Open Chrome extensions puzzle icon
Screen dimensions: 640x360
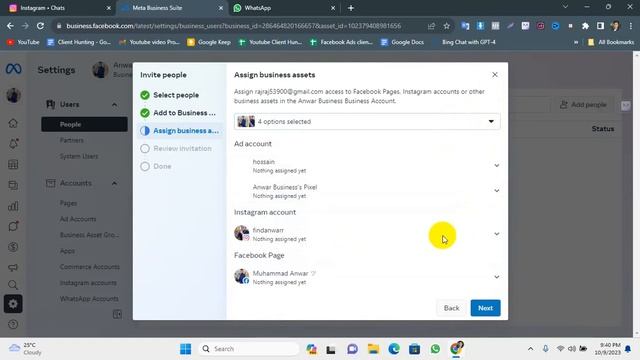(585, 26)
